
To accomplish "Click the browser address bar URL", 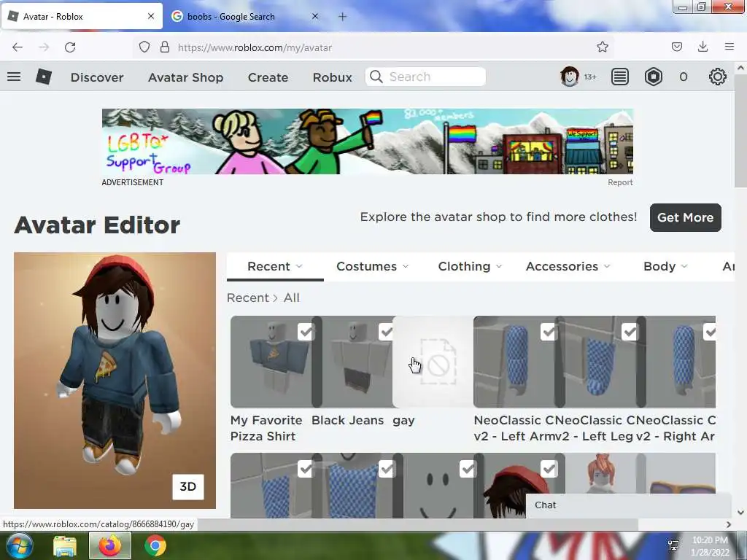I will click(255, 47).
